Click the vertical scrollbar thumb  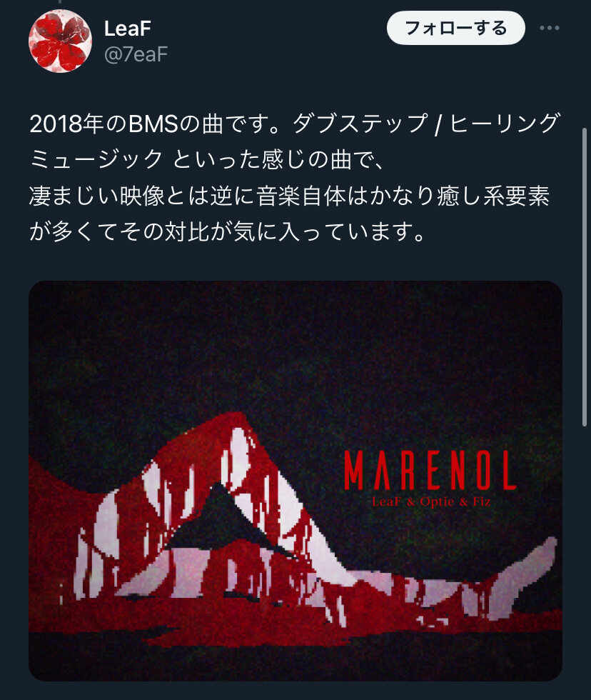point(585,277)
